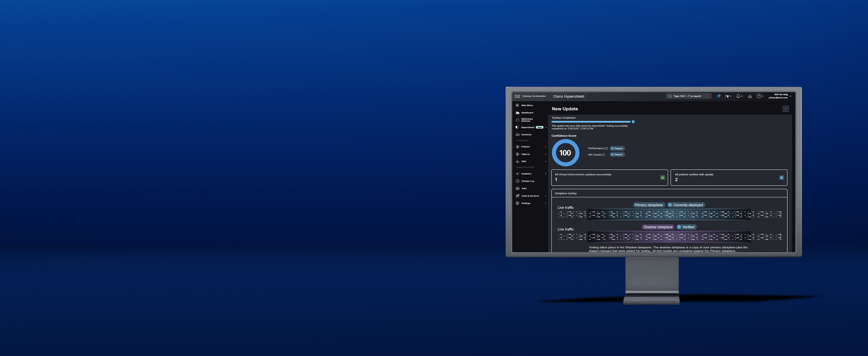Click the Inventory device icon
The width and height of the screenshot is (868, 356).
[x=518, y=135]
